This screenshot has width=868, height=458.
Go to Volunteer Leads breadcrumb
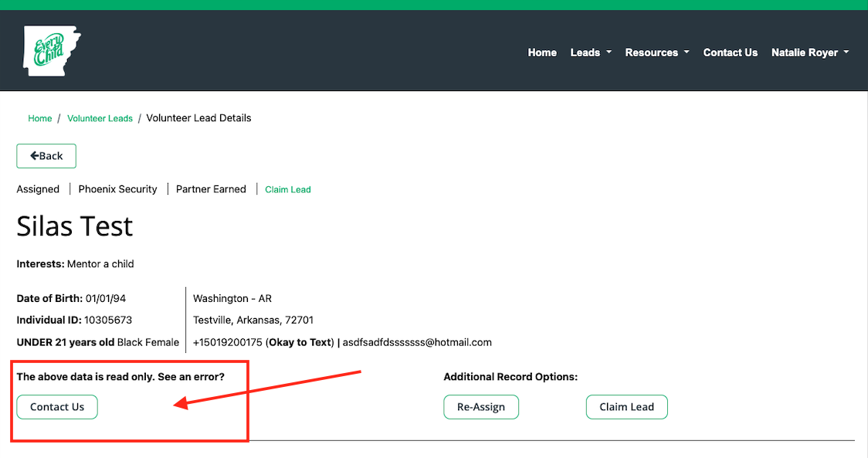click(100, 118)
